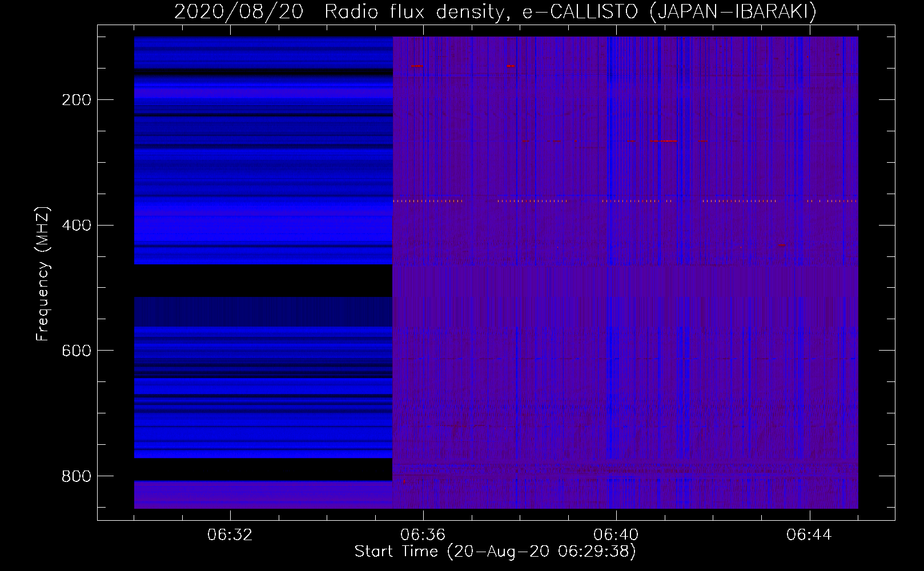Click the 'Start Time (20-Aug-20 06:29:38)' label
Screen dimensions: 924x571
click(x=495, y=552)
